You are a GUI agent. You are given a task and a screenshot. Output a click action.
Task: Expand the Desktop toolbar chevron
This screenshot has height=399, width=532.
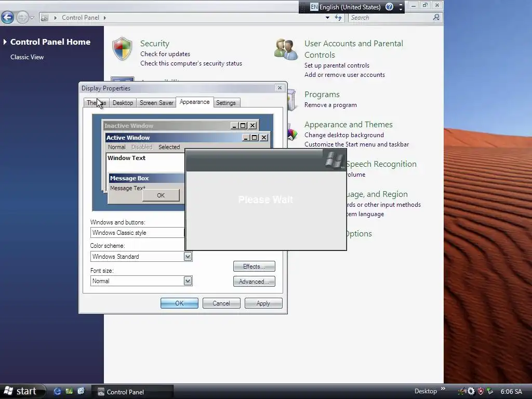coord(443,389)
